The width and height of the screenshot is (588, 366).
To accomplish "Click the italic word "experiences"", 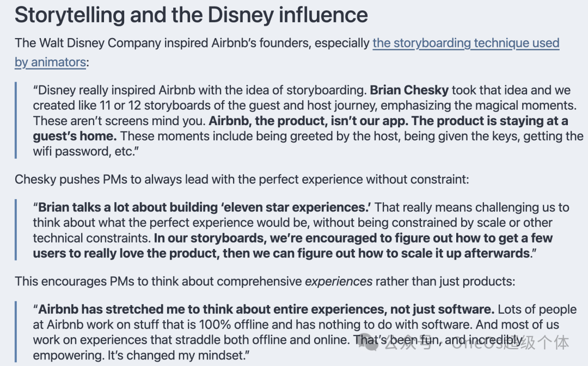I will (x=339, y=281).
